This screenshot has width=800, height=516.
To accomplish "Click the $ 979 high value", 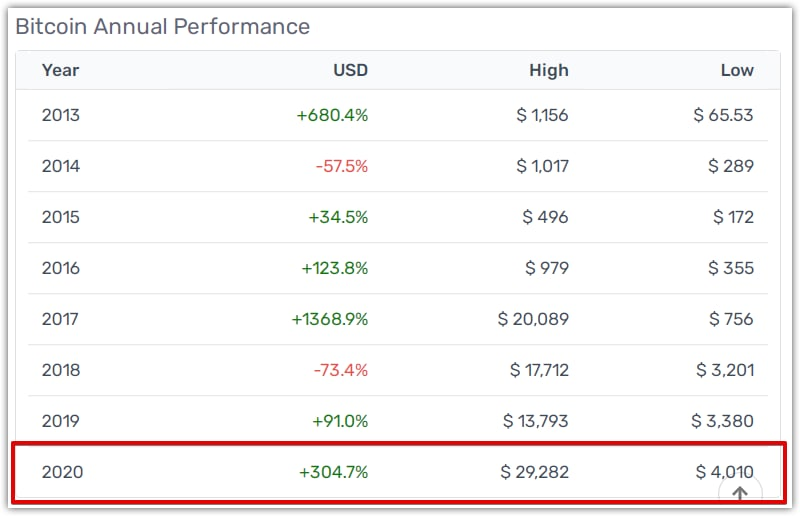I will (x=547, y=268).
